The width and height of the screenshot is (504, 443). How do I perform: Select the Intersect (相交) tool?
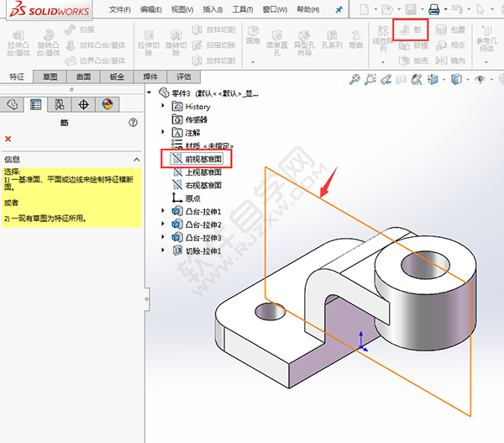coord(450,45)
